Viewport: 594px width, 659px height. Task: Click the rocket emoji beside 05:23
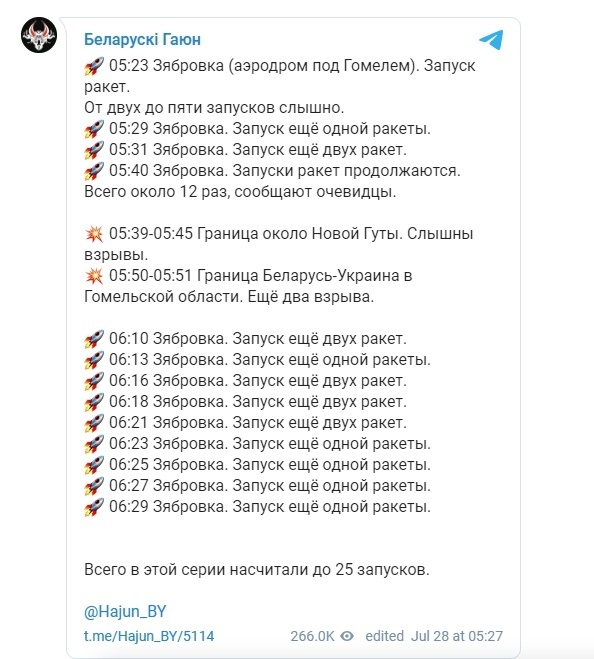point(94,66)
